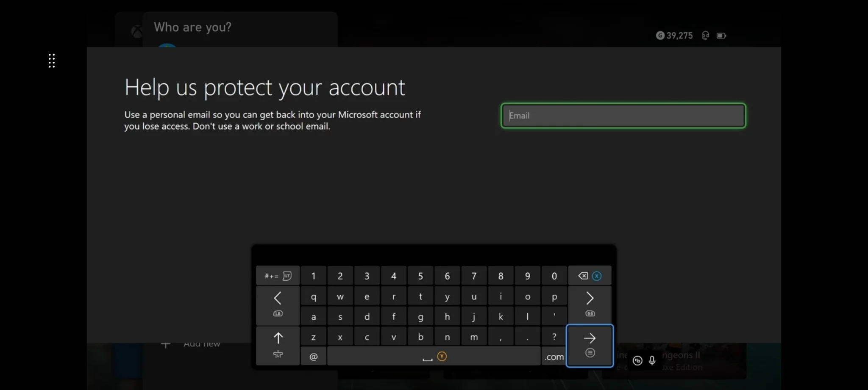Viewport: 868px width, 390px height.
Task: View the gamerscore 39,275 indicator
Action: click(x=674, y=36)
